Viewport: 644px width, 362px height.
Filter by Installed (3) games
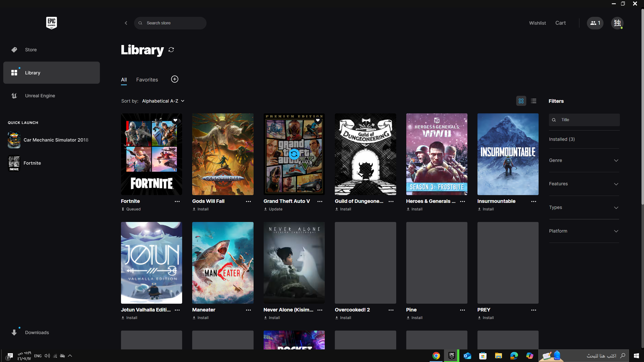point(562,139)
